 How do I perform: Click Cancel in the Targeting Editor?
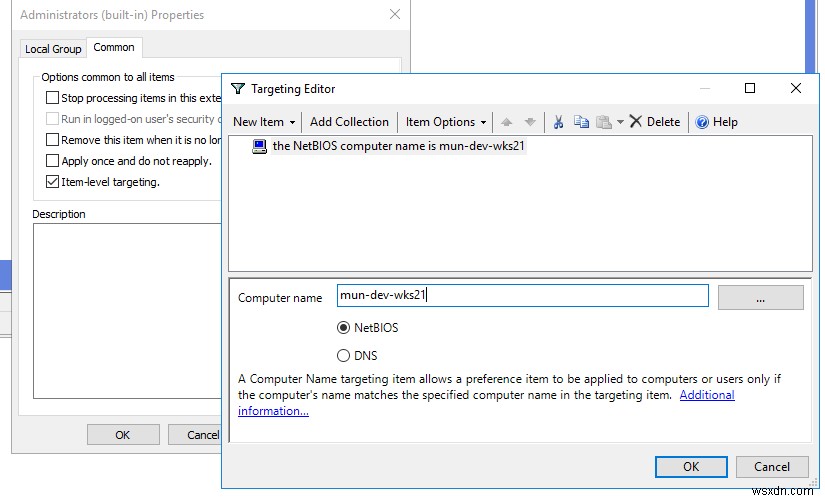coord(772,467)
